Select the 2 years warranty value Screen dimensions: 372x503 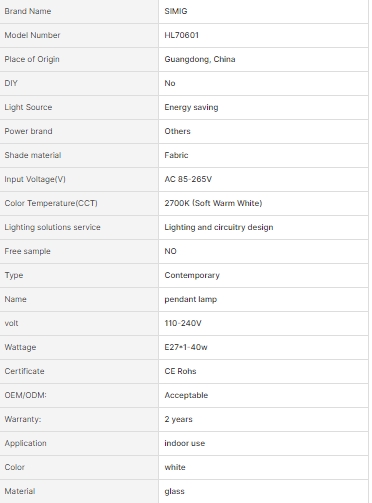point(178,419)
